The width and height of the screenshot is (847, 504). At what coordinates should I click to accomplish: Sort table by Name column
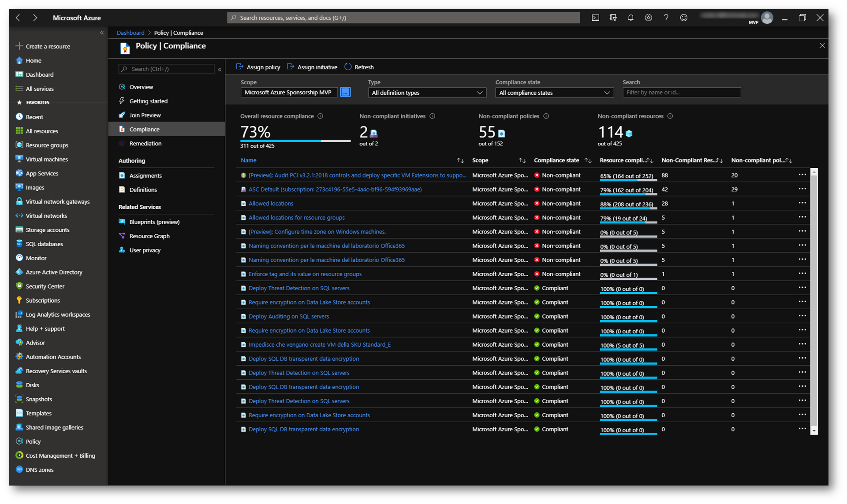[460, 160]
